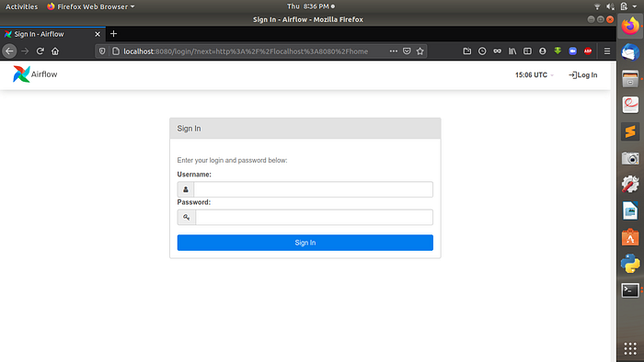644x362 pixels.
Task: Open Sublime Text from the dock
Action: tap(630, 131)
